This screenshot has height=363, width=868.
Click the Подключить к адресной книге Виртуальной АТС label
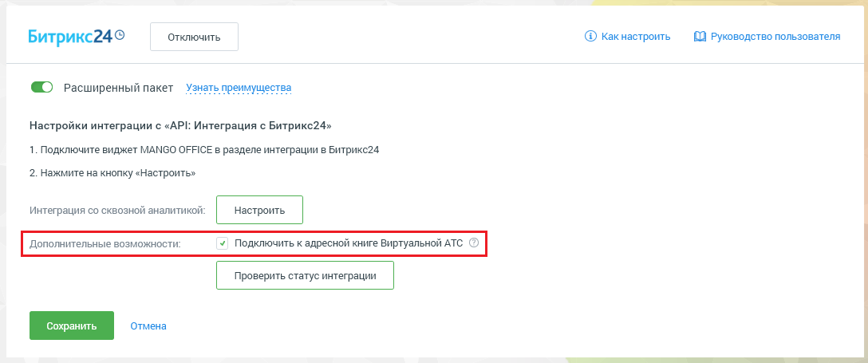coord(348,243)
